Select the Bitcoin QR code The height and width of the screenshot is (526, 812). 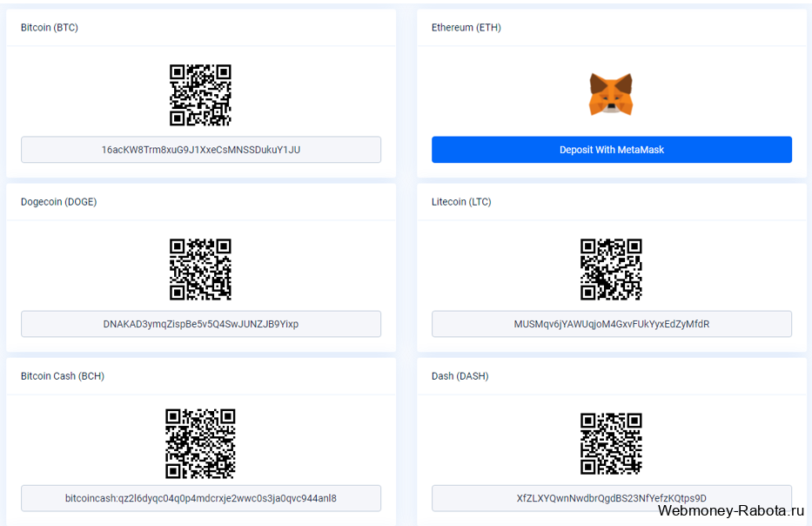[200, 95]
